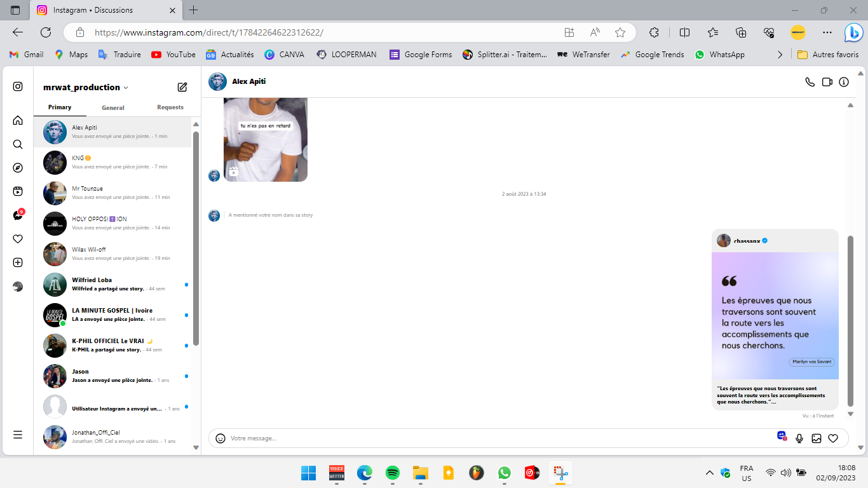Click the Create new post icon
This screenshot has width=868, height=488.
(x=18, y=262)
